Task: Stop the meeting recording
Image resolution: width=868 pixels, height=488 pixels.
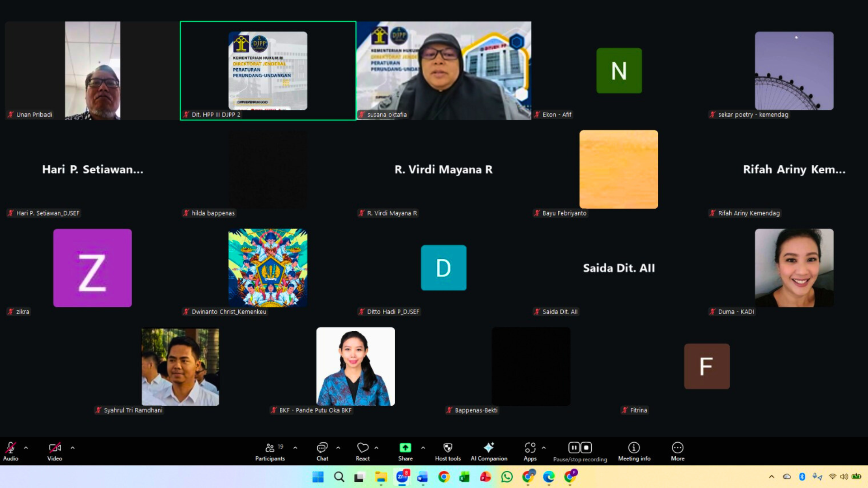Action: [x=586, y=447]
